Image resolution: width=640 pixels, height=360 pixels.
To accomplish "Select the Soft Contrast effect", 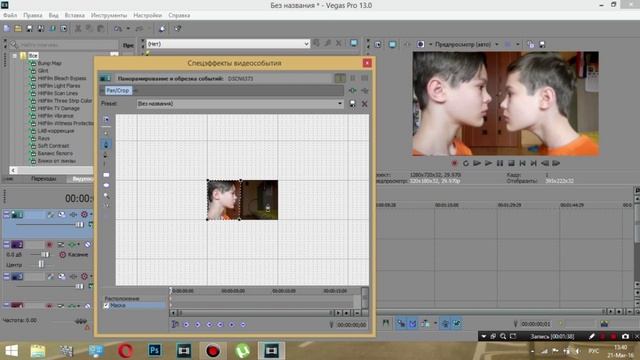I will (53, 146).
